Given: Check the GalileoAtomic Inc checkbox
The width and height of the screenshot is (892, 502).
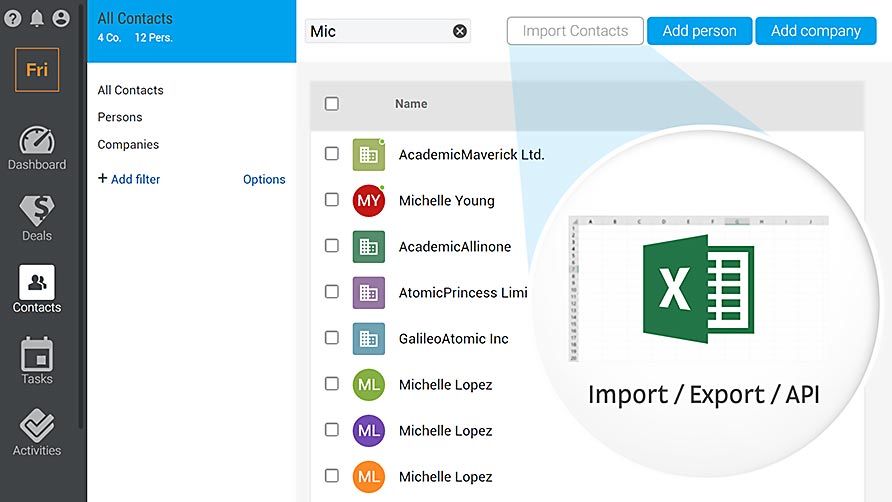Looking at the screenshot, I should click(x=332, y=338).
